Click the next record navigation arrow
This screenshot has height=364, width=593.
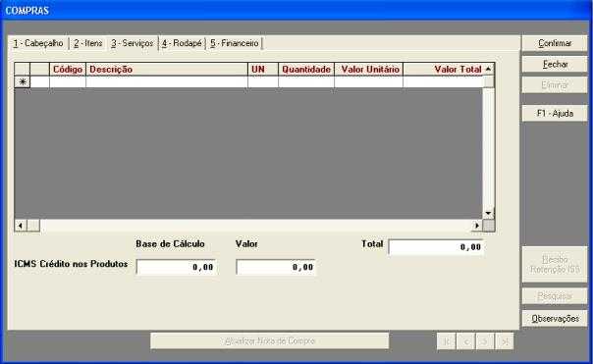click(485, 341)
